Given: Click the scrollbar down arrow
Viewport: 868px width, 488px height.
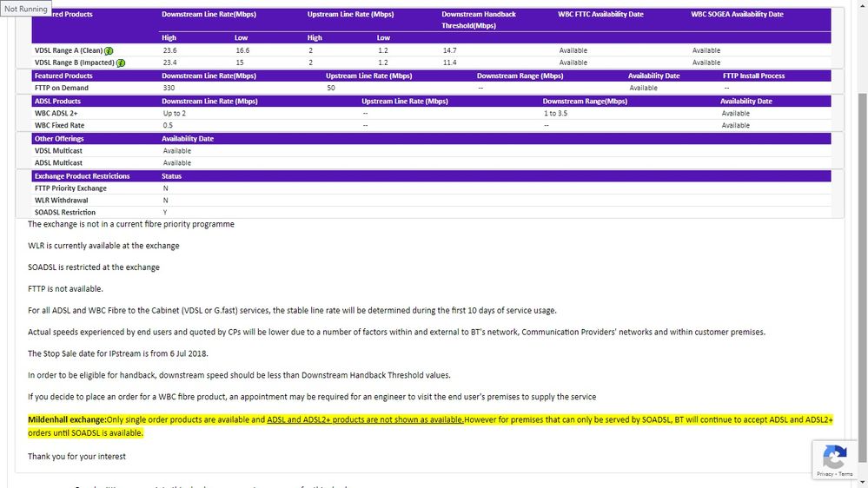Looking at the screenshot, I should (861, 482).
